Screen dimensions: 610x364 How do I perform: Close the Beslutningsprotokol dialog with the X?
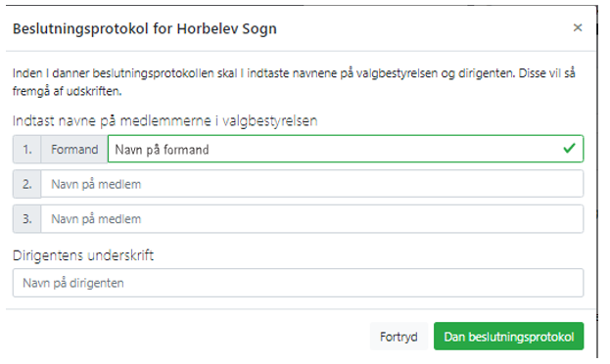[x=578, y=27]
